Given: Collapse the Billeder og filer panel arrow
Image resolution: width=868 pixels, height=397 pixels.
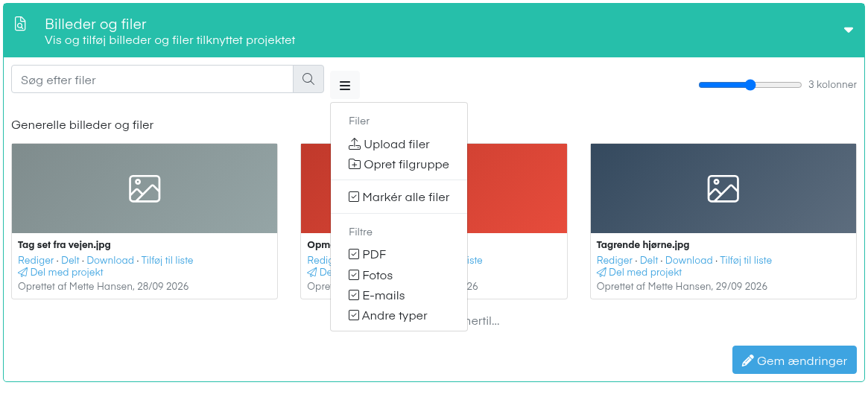Looking at the screenshot, I should (x=849, y=30).
